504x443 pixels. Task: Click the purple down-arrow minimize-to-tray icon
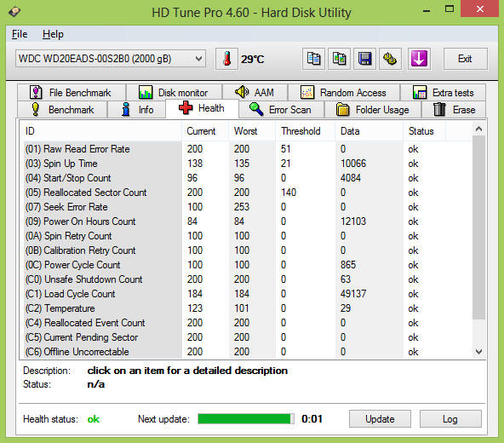coord(419,59)
